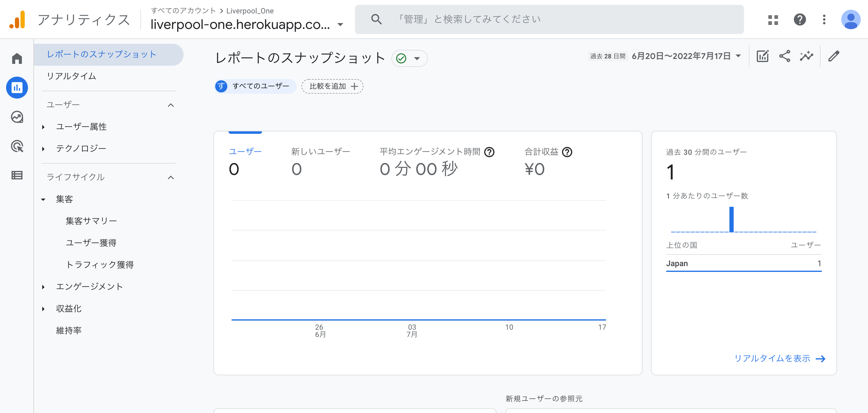
Task: Click the 過去 28 日間 label
Action: coord(608,56)
